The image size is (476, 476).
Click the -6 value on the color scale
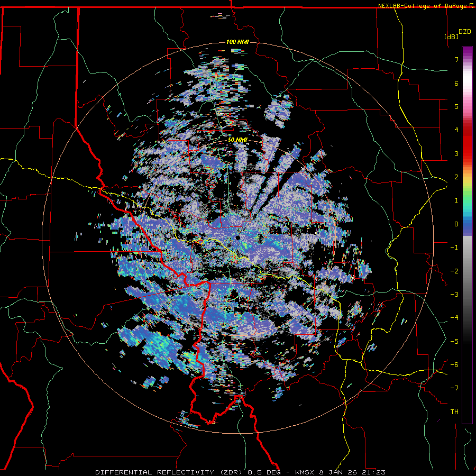coord(454,365)
